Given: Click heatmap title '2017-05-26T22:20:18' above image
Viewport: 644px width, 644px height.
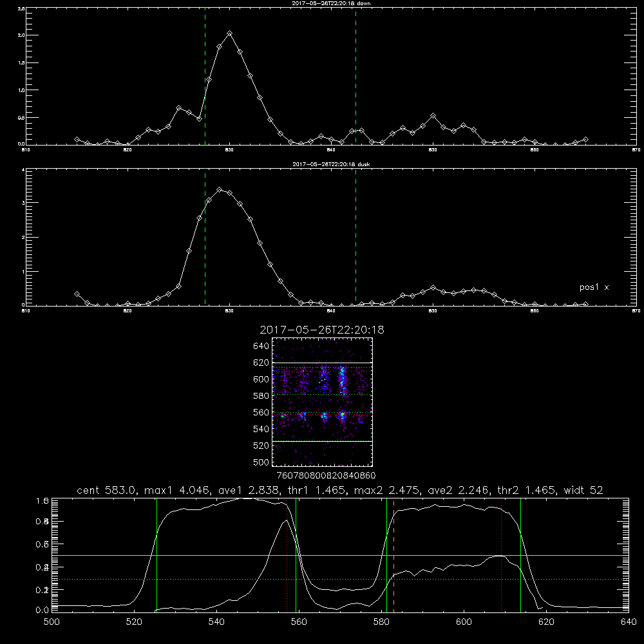Looking at the screenshot, I should coord(322,330).
